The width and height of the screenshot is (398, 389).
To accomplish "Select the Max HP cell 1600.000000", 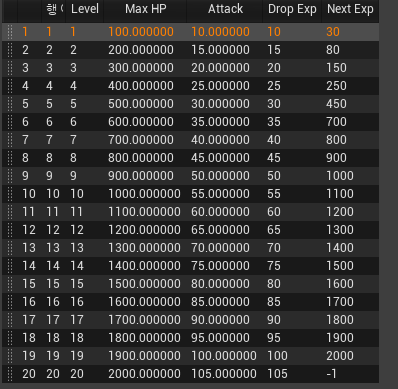I will [144, 302].
